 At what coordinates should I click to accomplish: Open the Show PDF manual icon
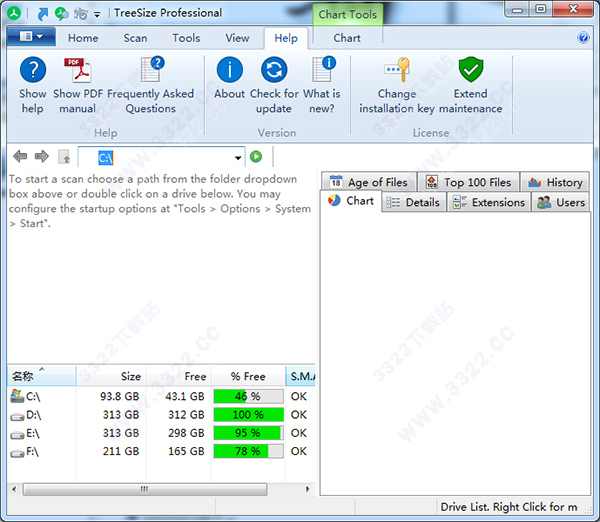click(x=78, y=70)
